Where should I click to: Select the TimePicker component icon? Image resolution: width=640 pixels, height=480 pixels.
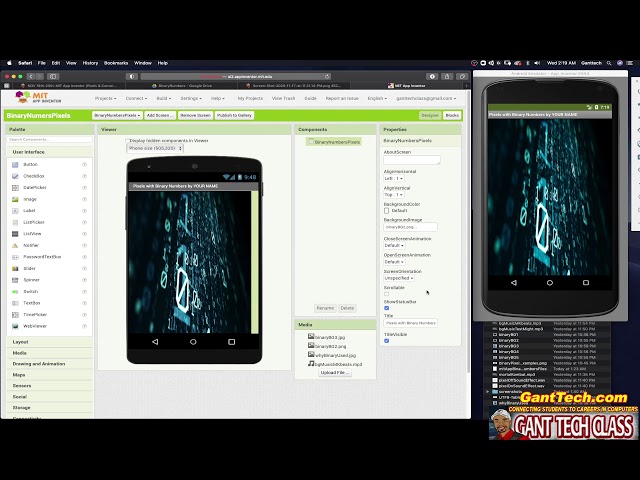point(15,315)
